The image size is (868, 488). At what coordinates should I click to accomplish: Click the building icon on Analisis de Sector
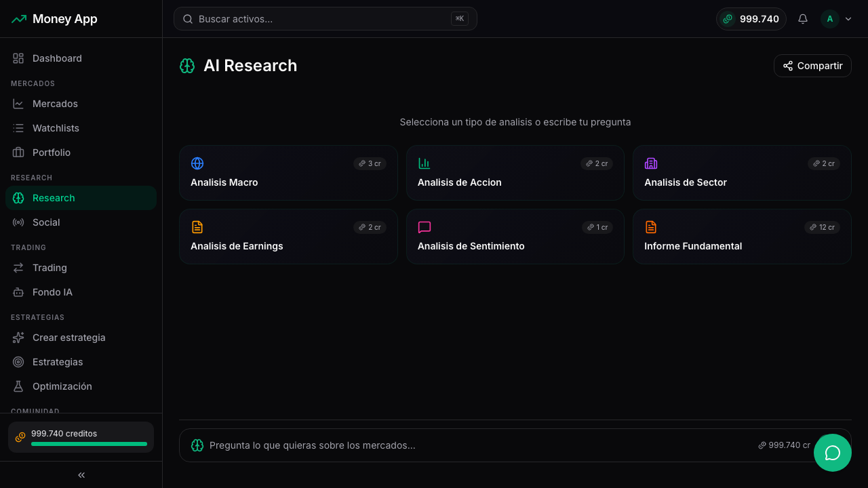pos(651,163)
